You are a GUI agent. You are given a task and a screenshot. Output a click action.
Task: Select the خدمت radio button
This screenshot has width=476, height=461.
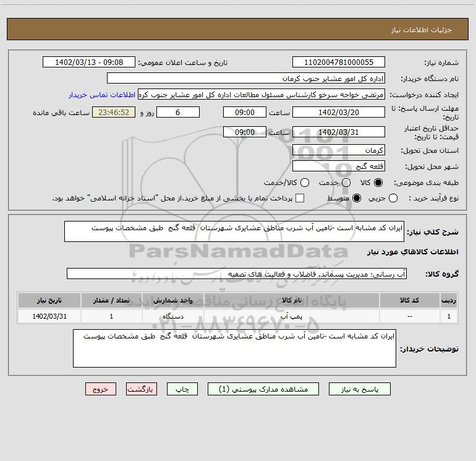[346, 183]
